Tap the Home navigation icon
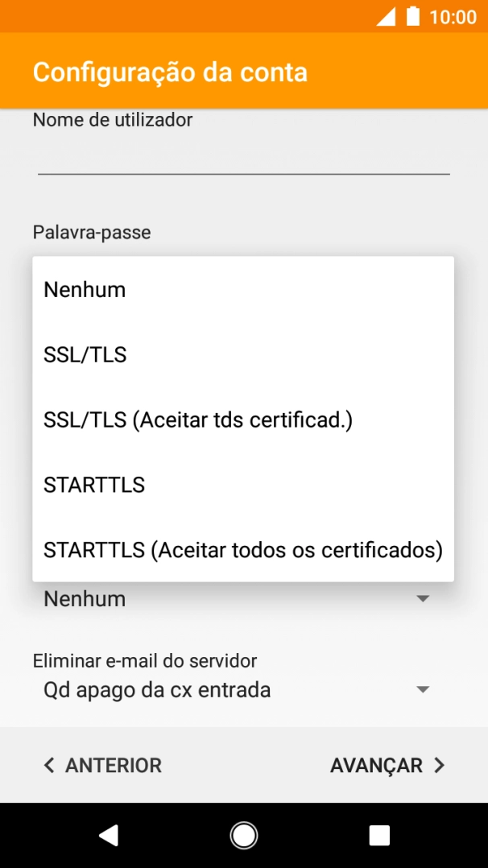The height and width of the screenshot is (868, 488). (x=244, y=835)
